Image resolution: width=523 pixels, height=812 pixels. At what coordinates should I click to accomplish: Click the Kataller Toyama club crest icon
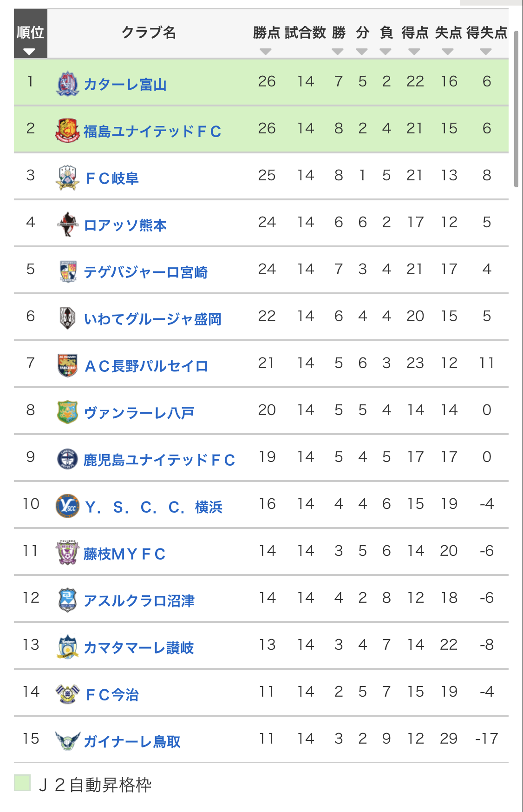tap(67, 84)
